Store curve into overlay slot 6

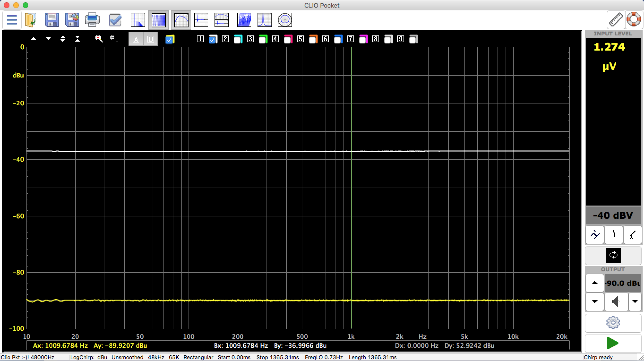(326, 39)
